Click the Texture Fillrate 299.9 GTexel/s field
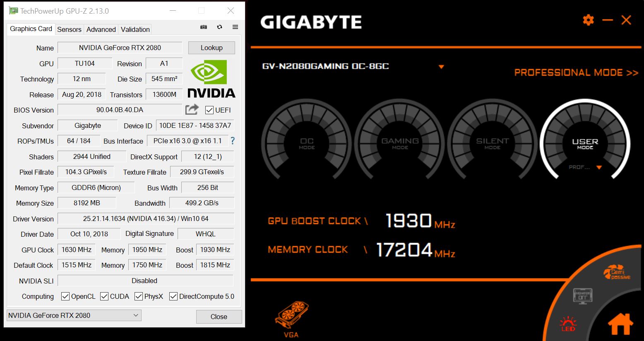 (x=202, y=172)
